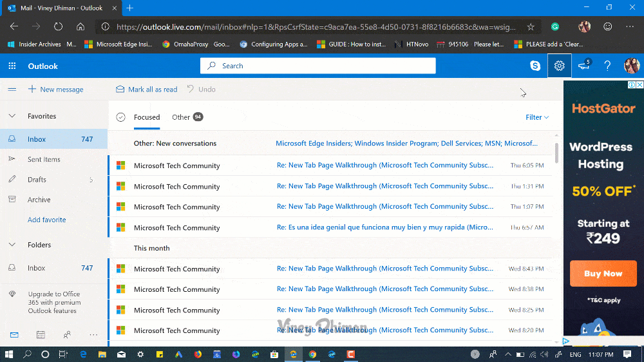Close the HostGator ad with X
Viewport: 644px width, 362px height.
pyautogui.click(x=639, y=84)
